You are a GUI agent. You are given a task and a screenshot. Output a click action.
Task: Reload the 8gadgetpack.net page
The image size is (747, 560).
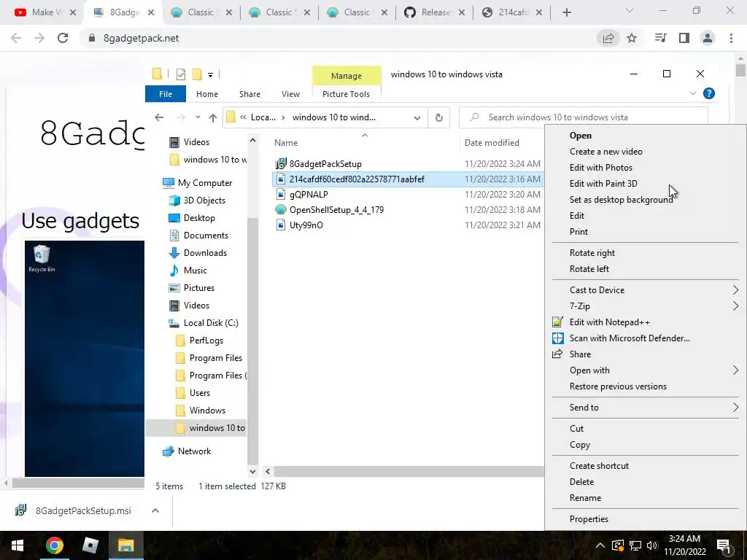[x=63, y=38]
